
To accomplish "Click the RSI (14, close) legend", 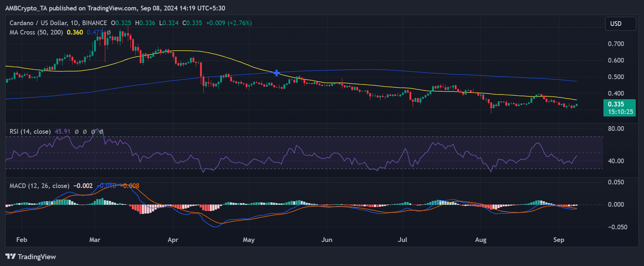I will (30, 132).
